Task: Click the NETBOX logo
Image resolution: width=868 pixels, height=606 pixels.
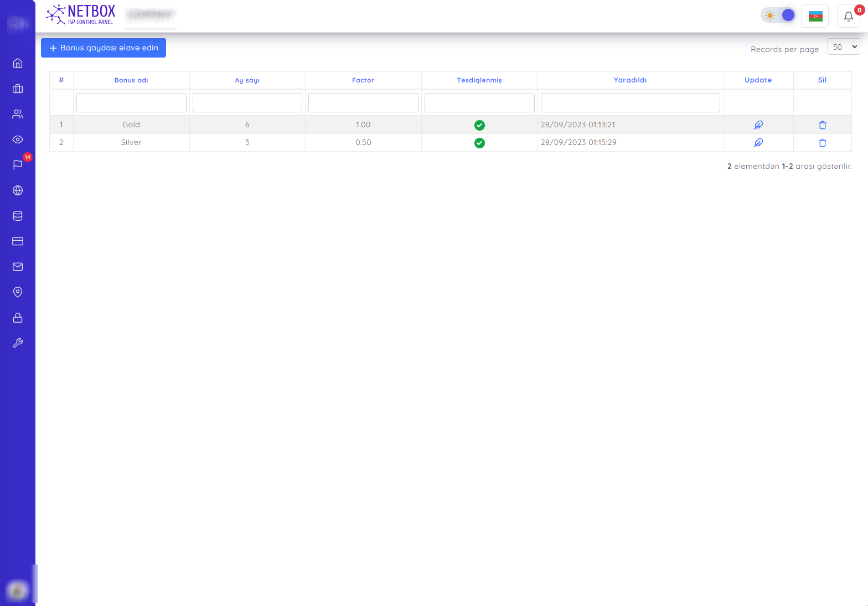Action: click(x=81, y=15)
